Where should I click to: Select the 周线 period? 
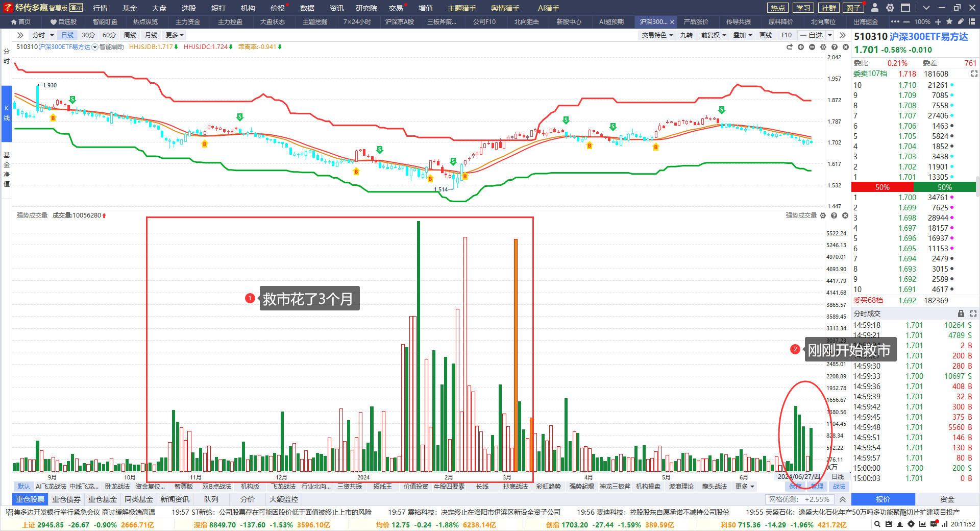(x=130, y=35)
